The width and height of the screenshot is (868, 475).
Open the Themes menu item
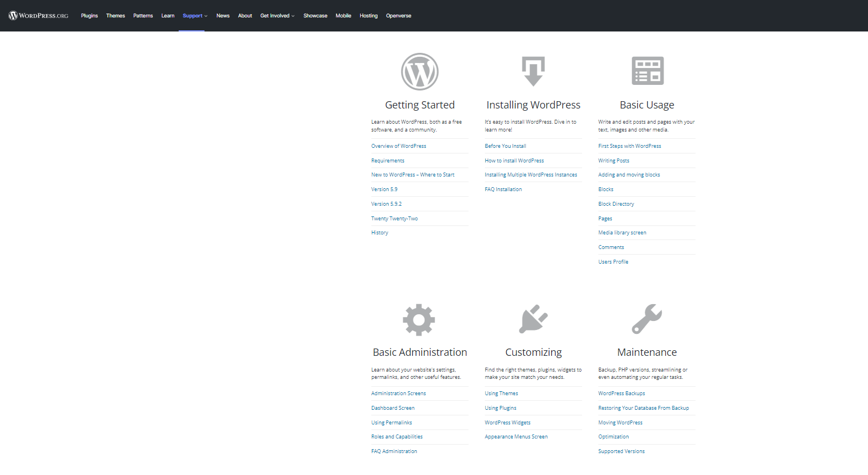(116, 16)
